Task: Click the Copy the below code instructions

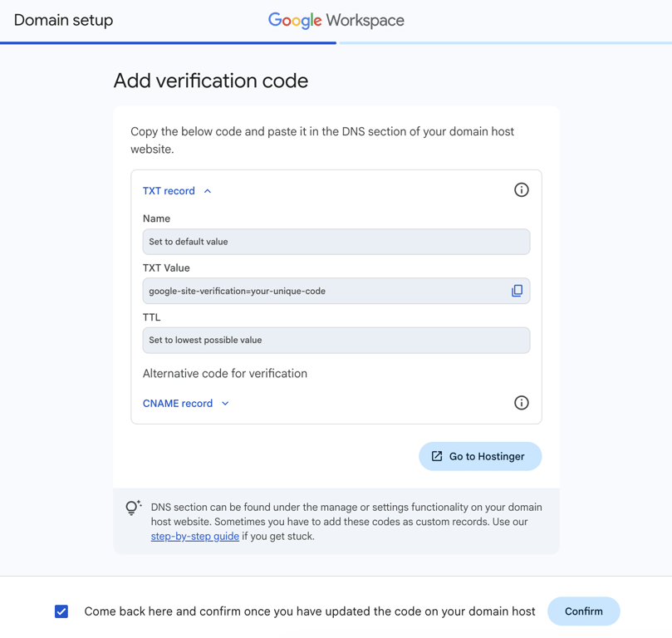Action: pos(322,140)
